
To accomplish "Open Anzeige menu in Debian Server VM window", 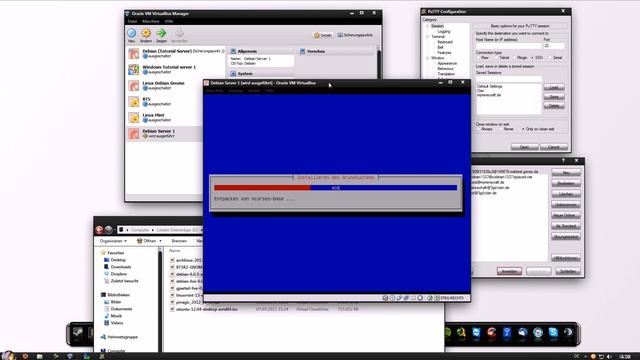I will (x=236, y=91).
